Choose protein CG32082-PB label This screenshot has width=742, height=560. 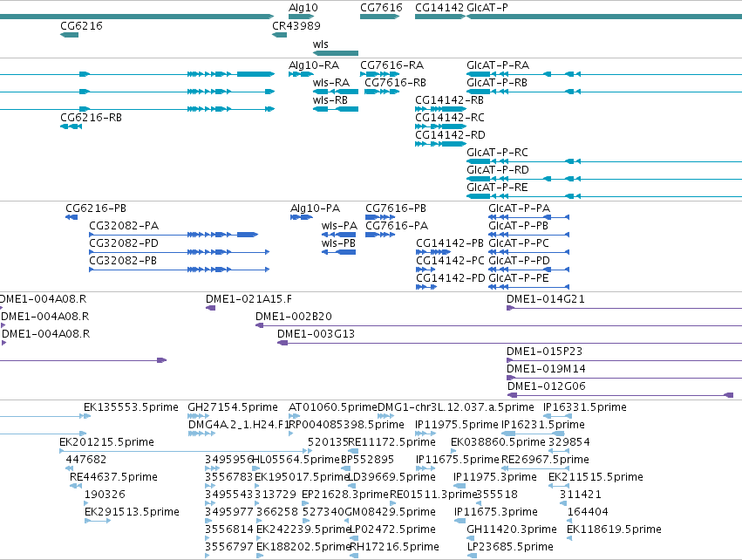tap(123, 261)
